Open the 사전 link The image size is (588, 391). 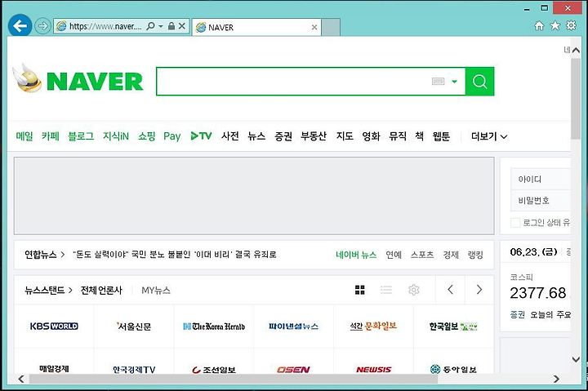[x=229, y=136]
